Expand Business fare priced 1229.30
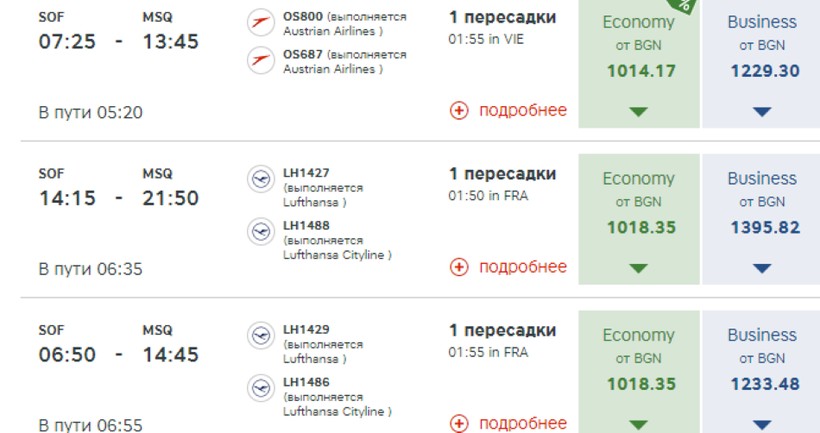 point(762,111)
